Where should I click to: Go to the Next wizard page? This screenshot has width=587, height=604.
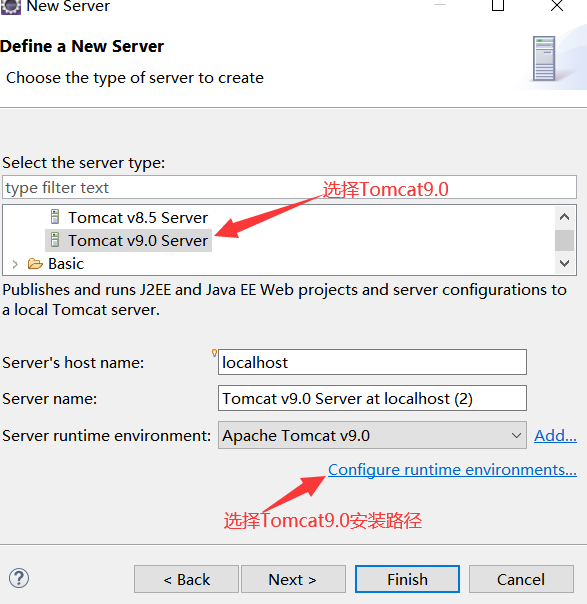click(x=293, y=579)
